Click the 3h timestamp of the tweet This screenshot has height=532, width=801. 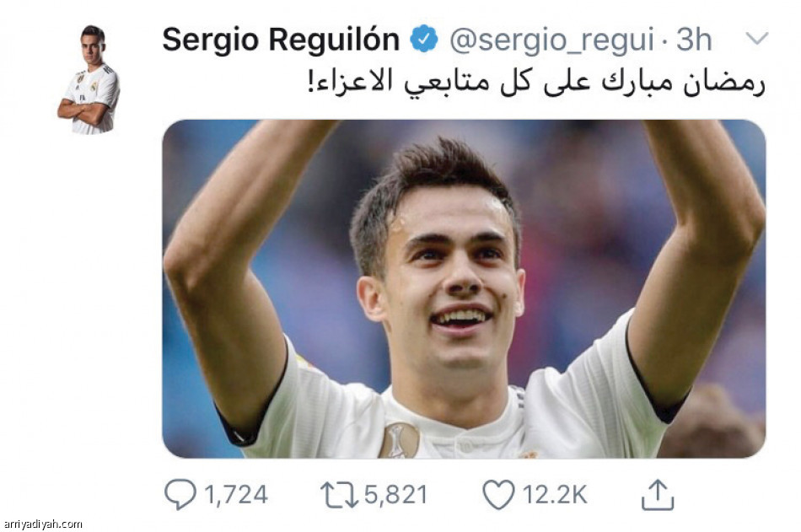coord(694,40)
